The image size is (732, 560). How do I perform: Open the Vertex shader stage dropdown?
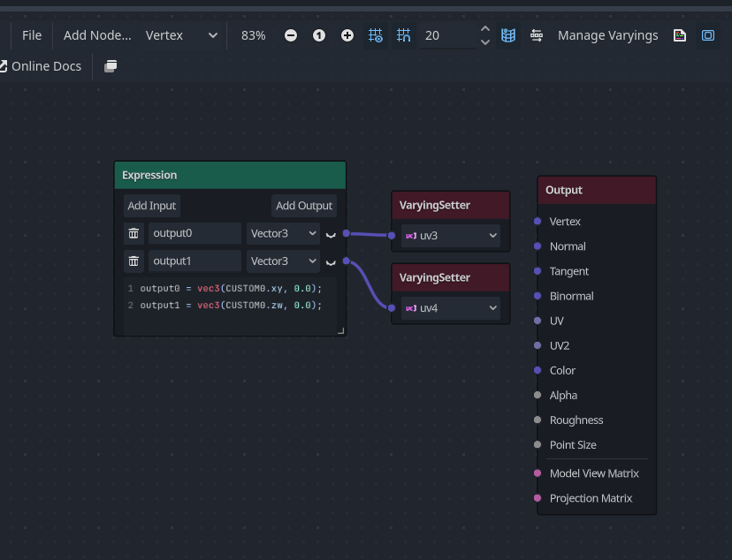click(x=182, y=35)
